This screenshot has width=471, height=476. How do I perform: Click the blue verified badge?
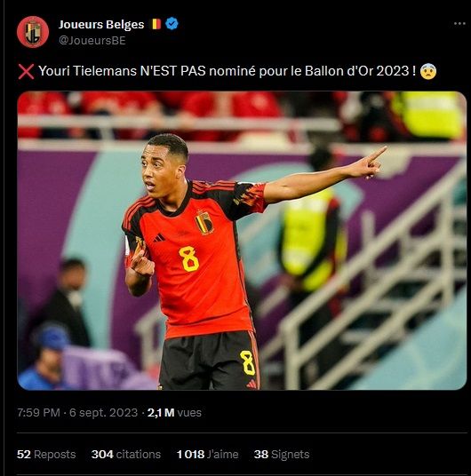172,24
